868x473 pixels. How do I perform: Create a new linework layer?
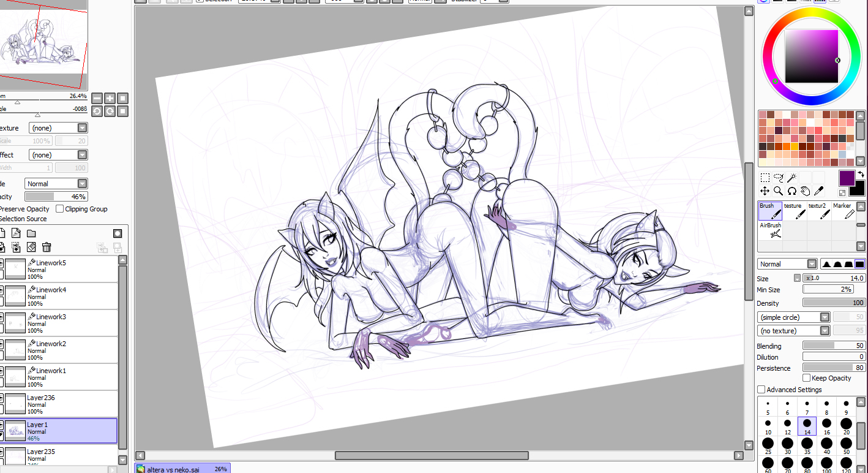tap(16, 233)
